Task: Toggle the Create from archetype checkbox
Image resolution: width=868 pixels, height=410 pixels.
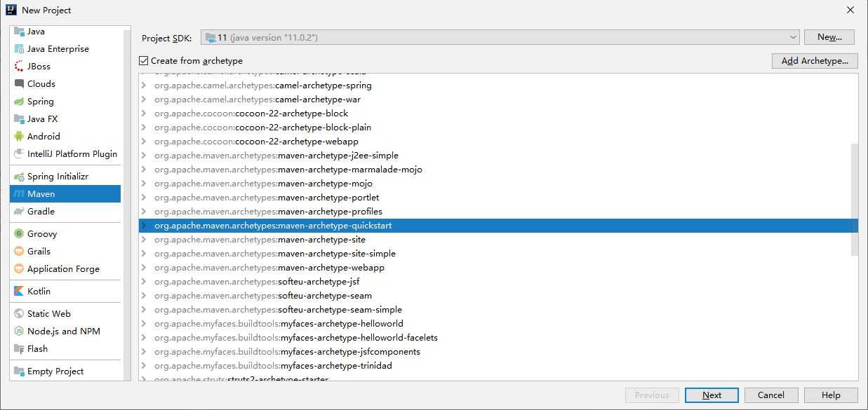Action: point(144,61)
